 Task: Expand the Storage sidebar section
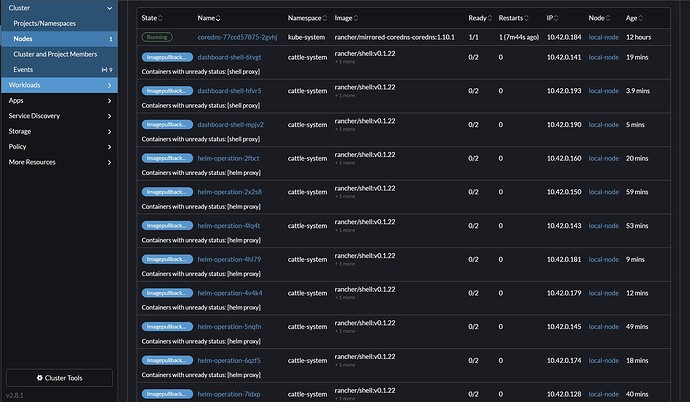tap(109, 131)
